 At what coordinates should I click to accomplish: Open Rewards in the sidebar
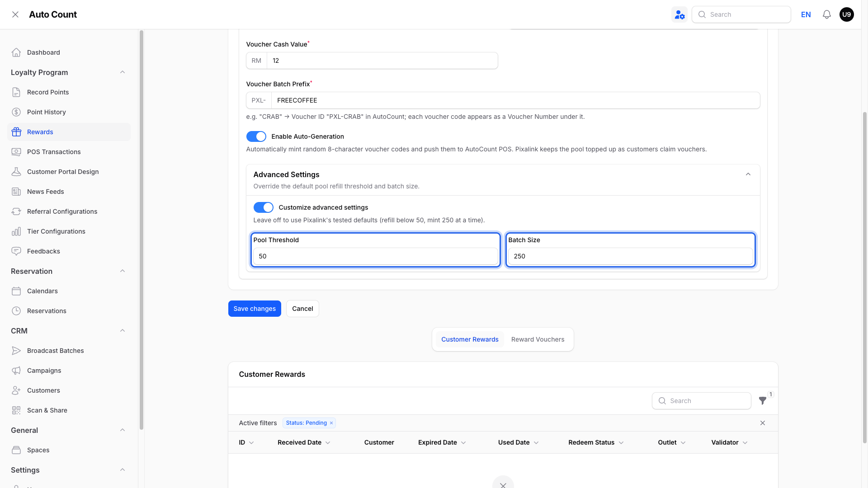[69, 132]
